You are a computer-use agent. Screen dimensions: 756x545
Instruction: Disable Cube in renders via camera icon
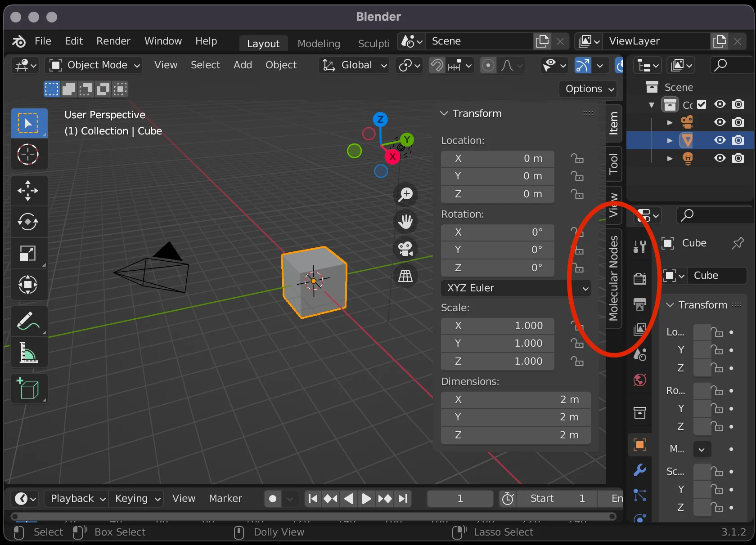[x=738, y=140]
